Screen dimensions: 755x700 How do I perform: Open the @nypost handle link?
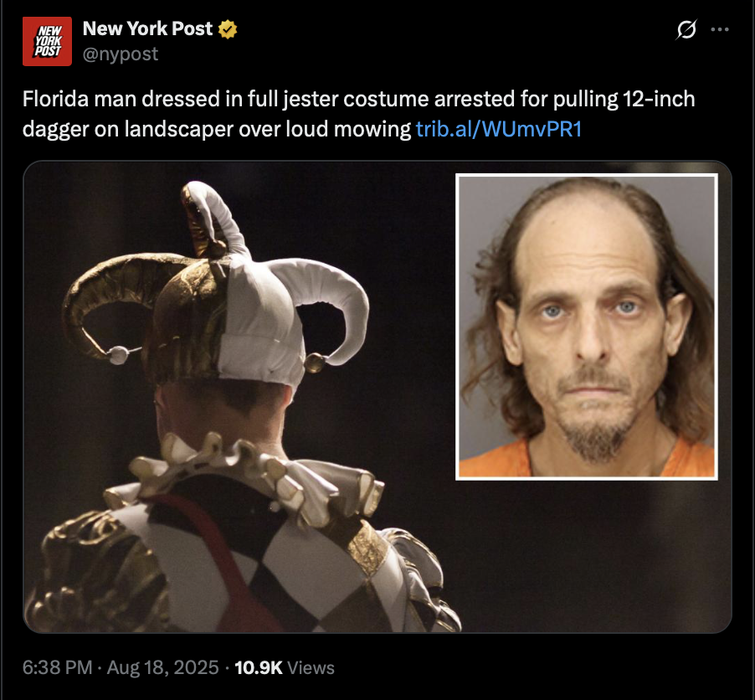pos(121,54)
